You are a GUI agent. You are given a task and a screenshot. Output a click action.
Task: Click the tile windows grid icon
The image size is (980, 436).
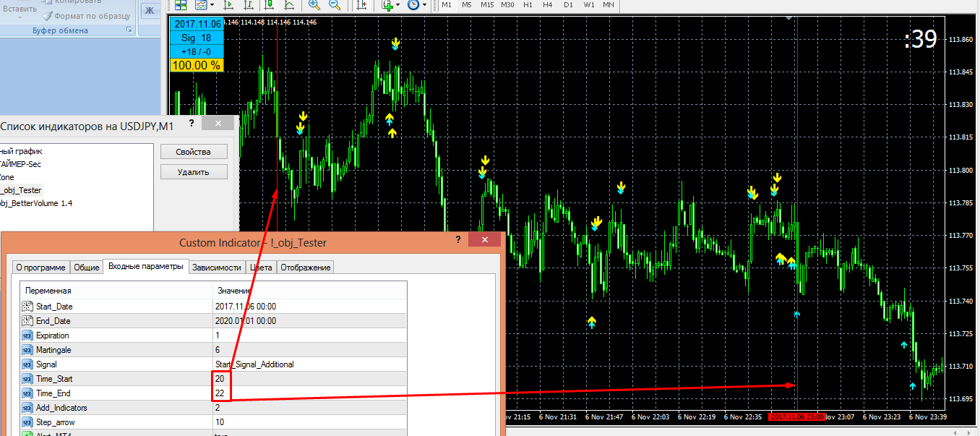[180, 4]
